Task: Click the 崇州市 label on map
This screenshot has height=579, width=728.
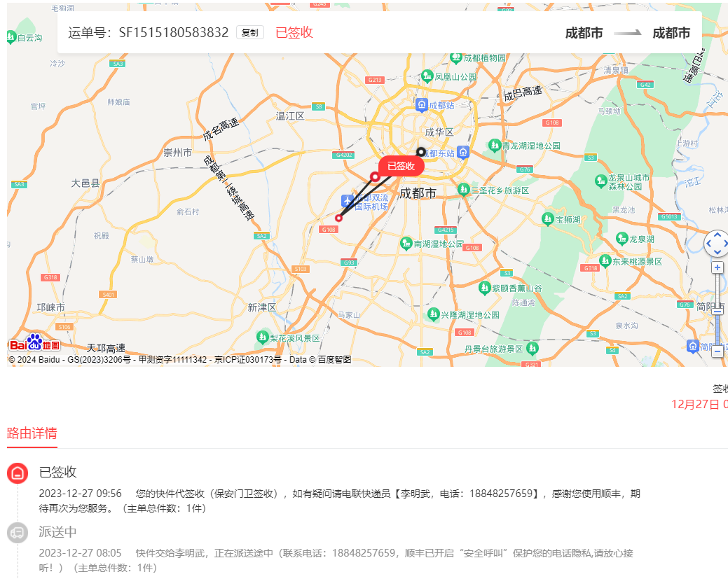Action: (x=177, y=153)
